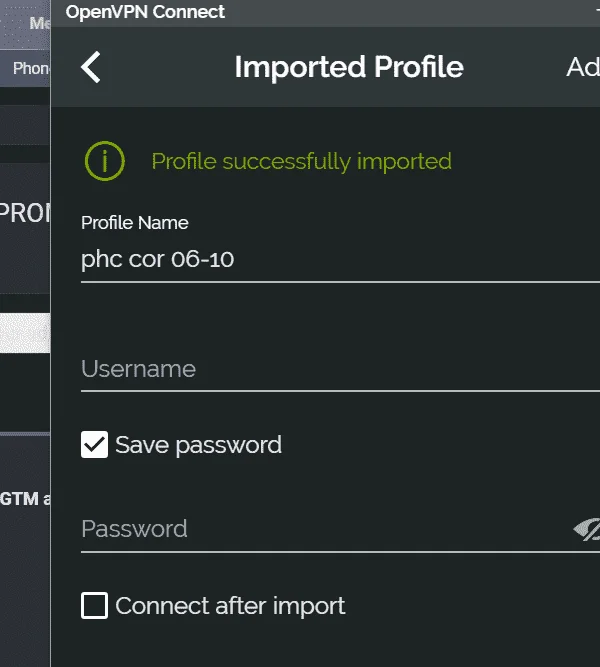The image size is (600, 667).
Task: Focus the Username input field
Action: 340,369
